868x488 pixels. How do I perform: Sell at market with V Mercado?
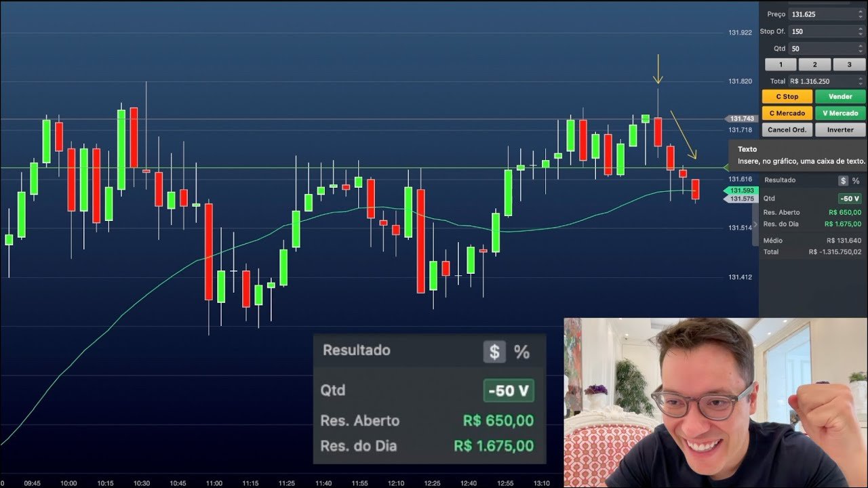point(840,113)
